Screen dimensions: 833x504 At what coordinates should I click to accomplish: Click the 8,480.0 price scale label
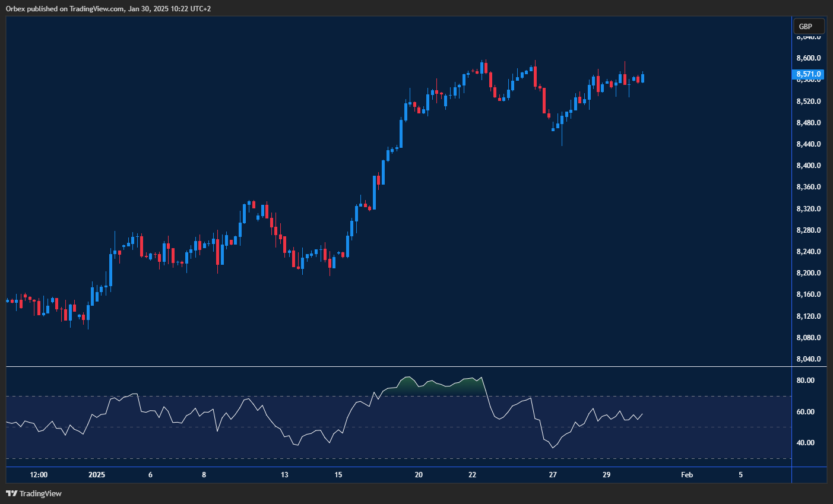[807, 122]
